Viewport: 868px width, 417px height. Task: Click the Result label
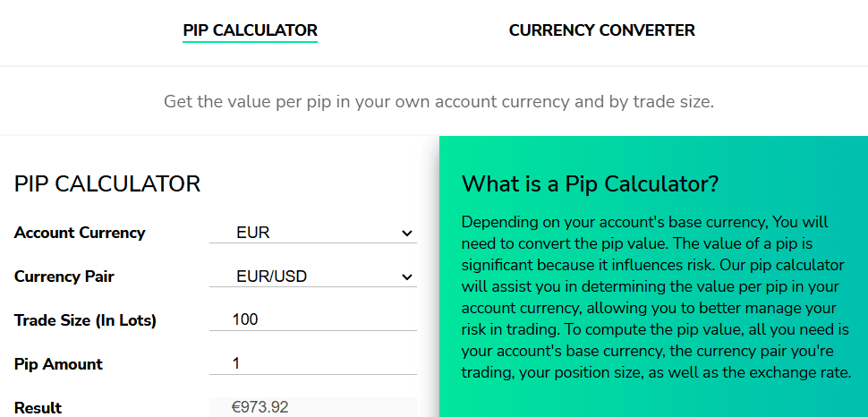38,408
